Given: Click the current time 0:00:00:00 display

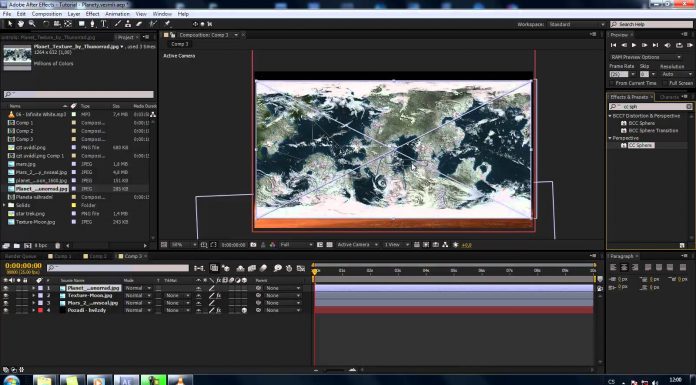Looking at the screenshot, I should 23,266.
